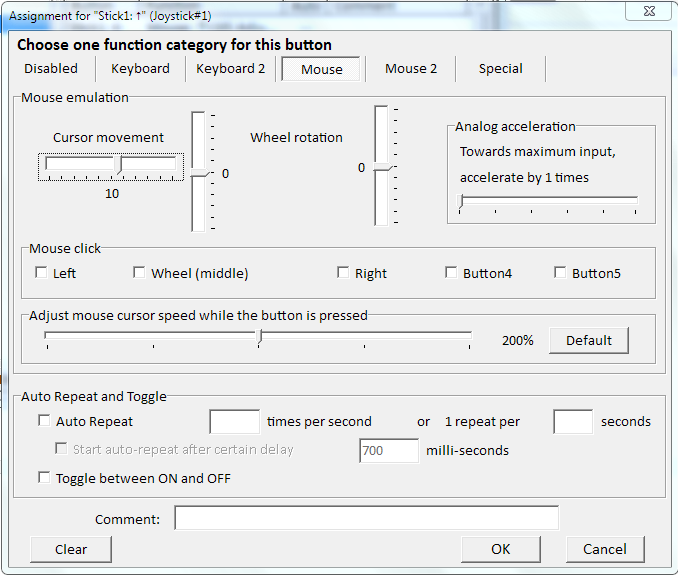Click the Comment text field
The width and height of the screenshot is (678, 576).
point(366,518)
